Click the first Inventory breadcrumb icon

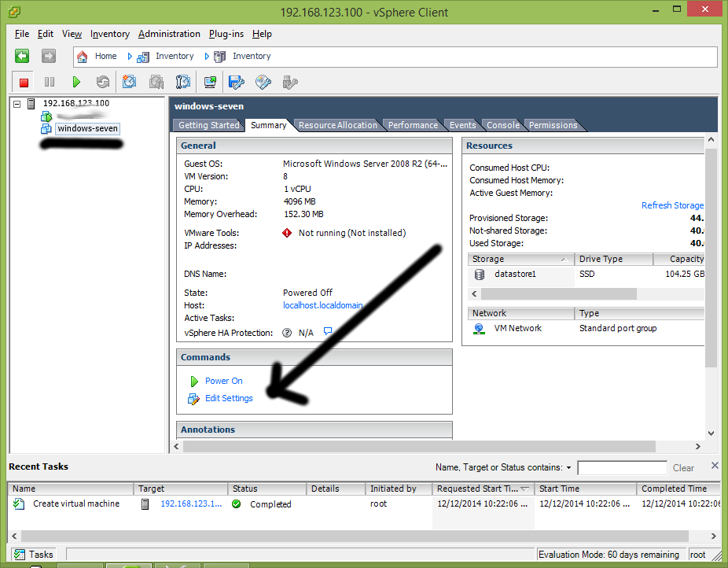click(x=143, y=57)
